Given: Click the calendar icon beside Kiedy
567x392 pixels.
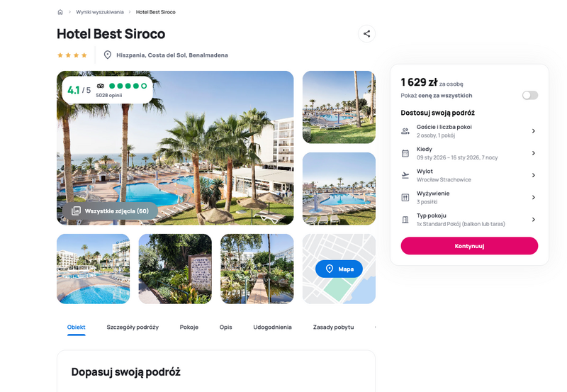Looking at the screenshot, I should [x=405, y=153].
